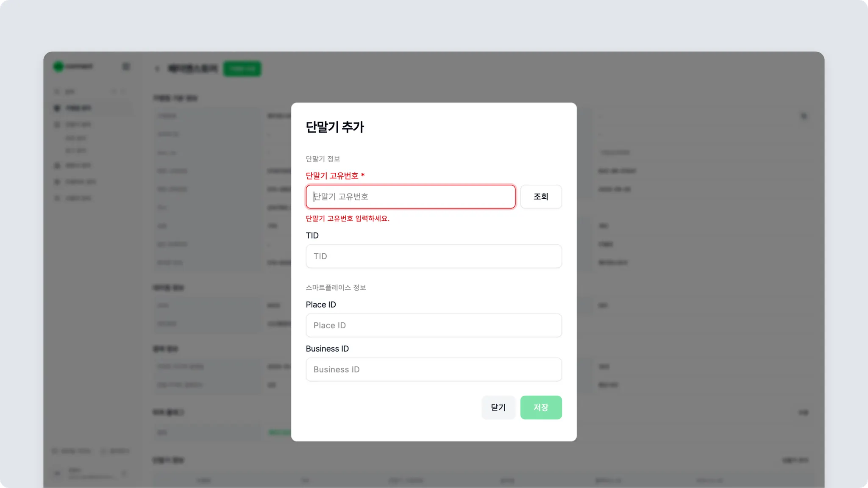The height and width of the screenshot is (488, 868).
Task: Select the highlighted first sidebar menu item
Action: (x=78, y=108)
